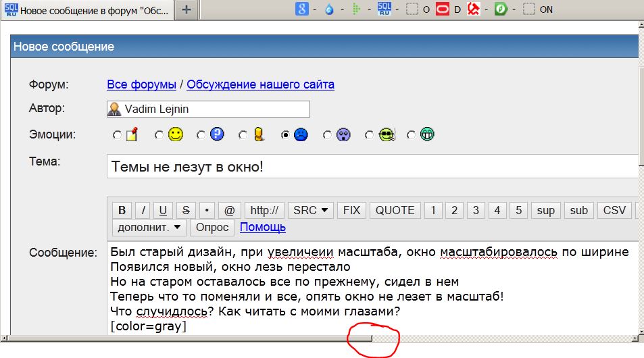This screenshot has width=644, height=358.
Task: Apply italic formatting with I button
Action: click(143, 210)
